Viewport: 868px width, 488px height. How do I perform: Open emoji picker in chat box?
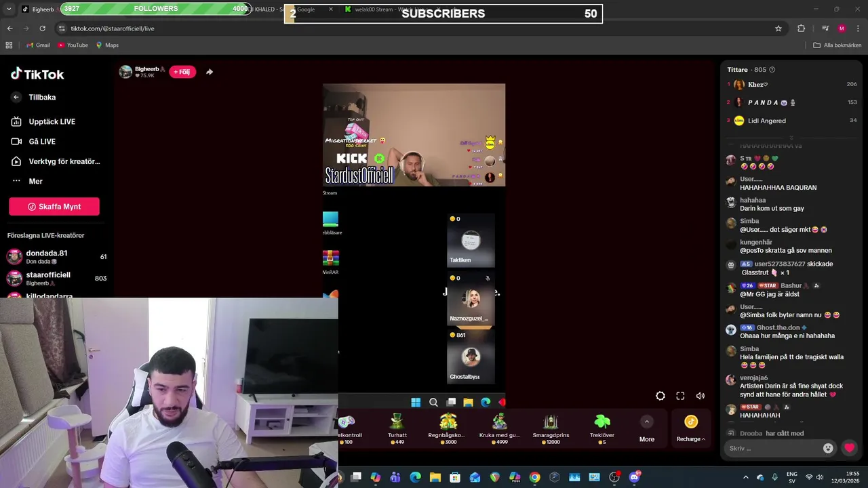pyautogui.click(x=828, y=448)
